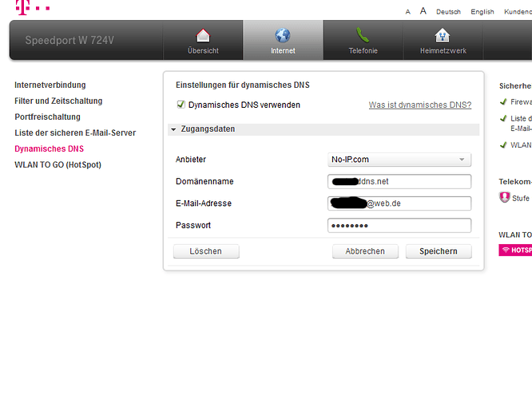
Task: Select the small font size A
Action: tap(408, 12)
